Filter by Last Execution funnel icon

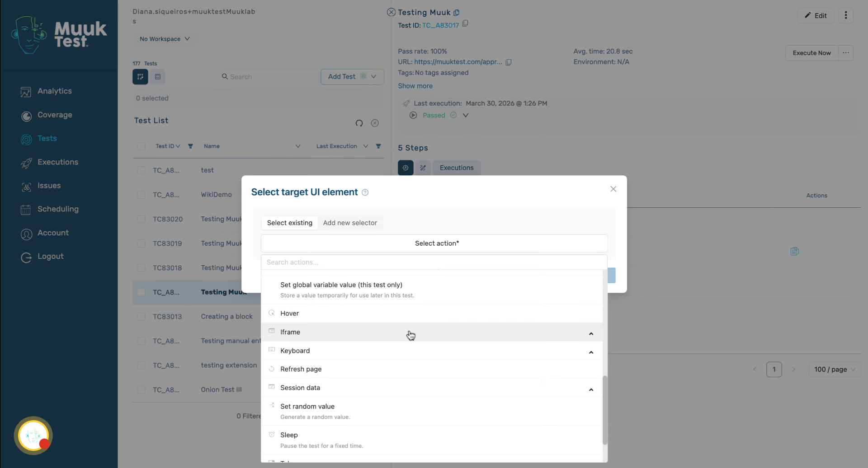378,146
